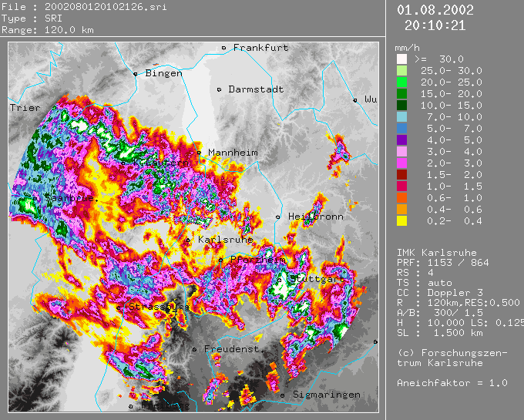
Task: Click the Darmstadt city marker
Action: [x=220, y=89]
